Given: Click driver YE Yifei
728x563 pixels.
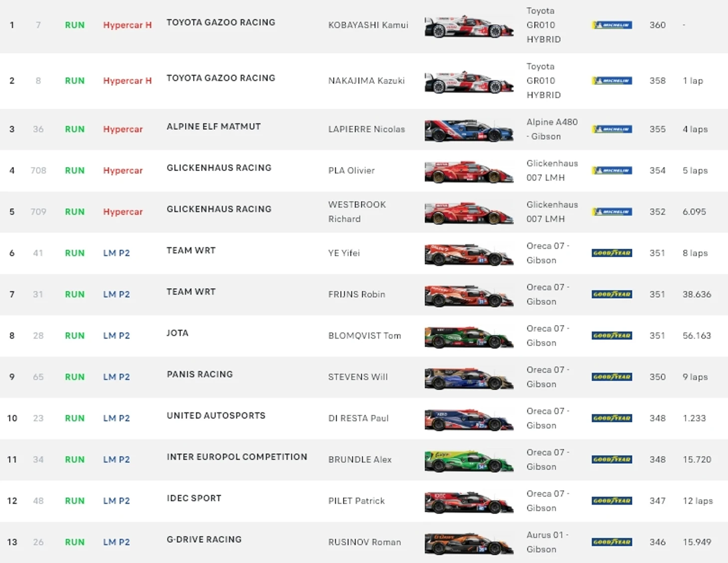Looking at the screenshot, I should coord(344,253).
